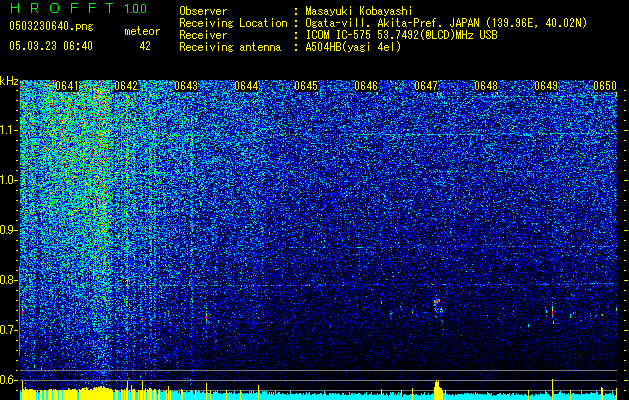Click the 0647 time marker
The image size is (629, 400).
click(426, 86)
